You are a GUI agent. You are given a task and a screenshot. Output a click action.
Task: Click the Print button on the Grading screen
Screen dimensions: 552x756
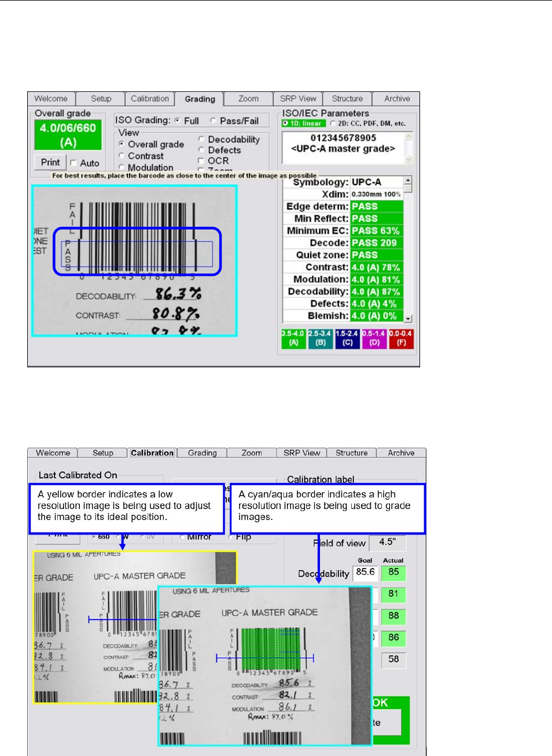[50, 163]
